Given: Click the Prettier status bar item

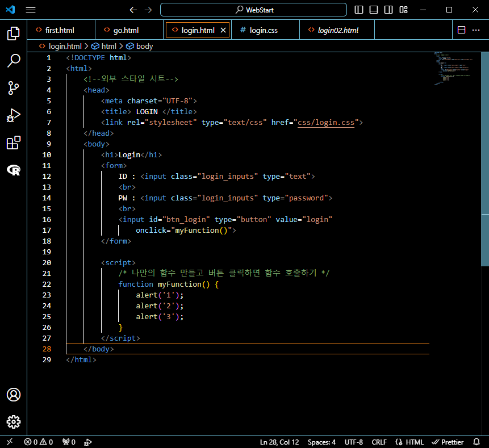Looking at the screenshot, I should [448, 442].
